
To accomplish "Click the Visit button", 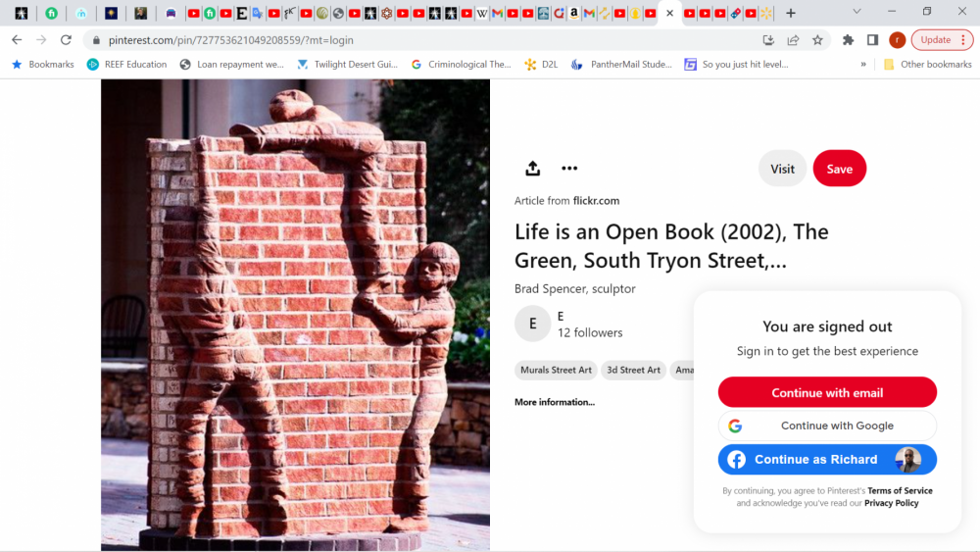I will click(782, 169).
